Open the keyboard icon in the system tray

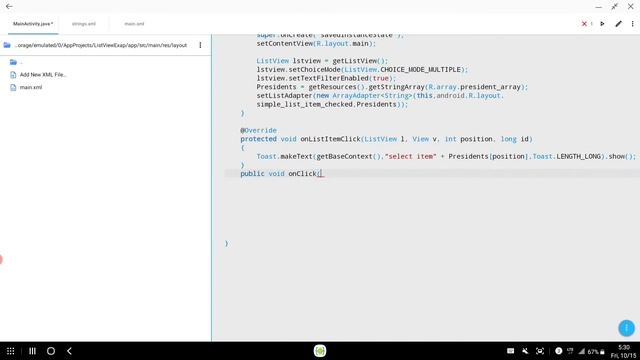click(510, 351)
